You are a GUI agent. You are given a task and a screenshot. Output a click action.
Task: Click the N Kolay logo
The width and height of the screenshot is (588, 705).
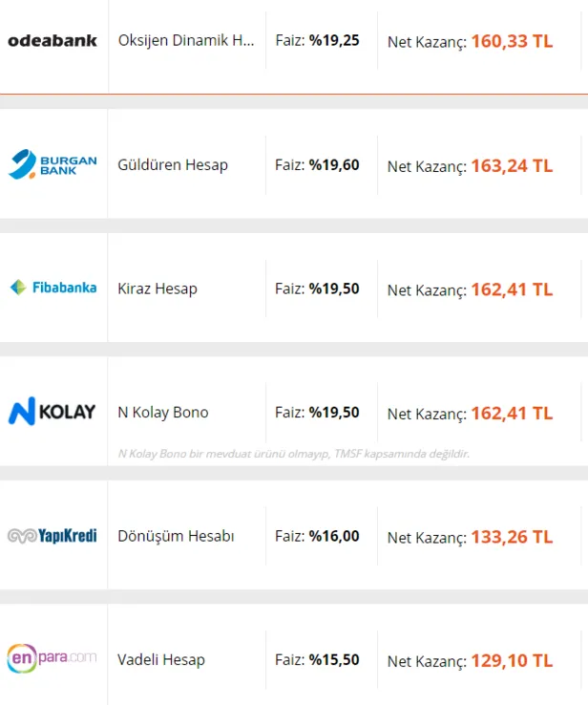(52, 412)
